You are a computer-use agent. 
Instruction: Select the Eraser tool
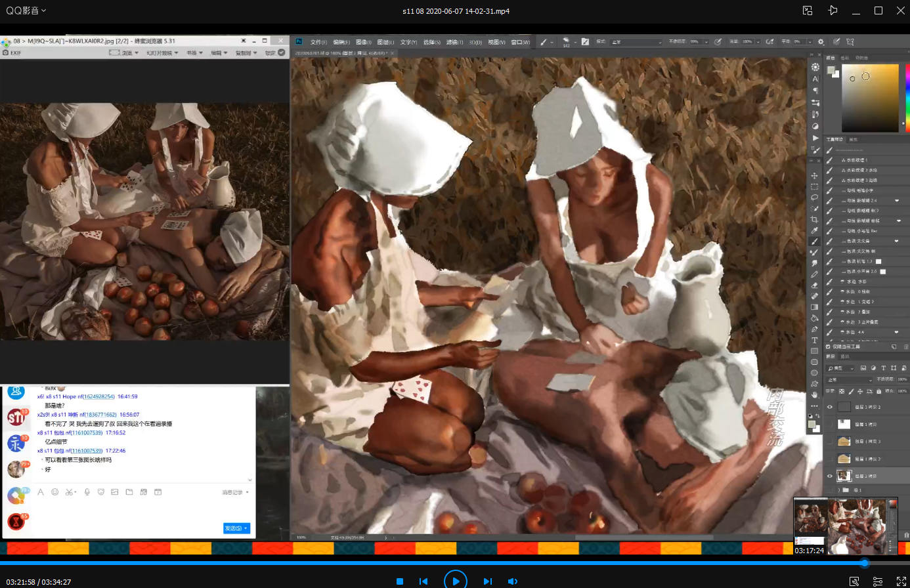(x=814, y=285)
